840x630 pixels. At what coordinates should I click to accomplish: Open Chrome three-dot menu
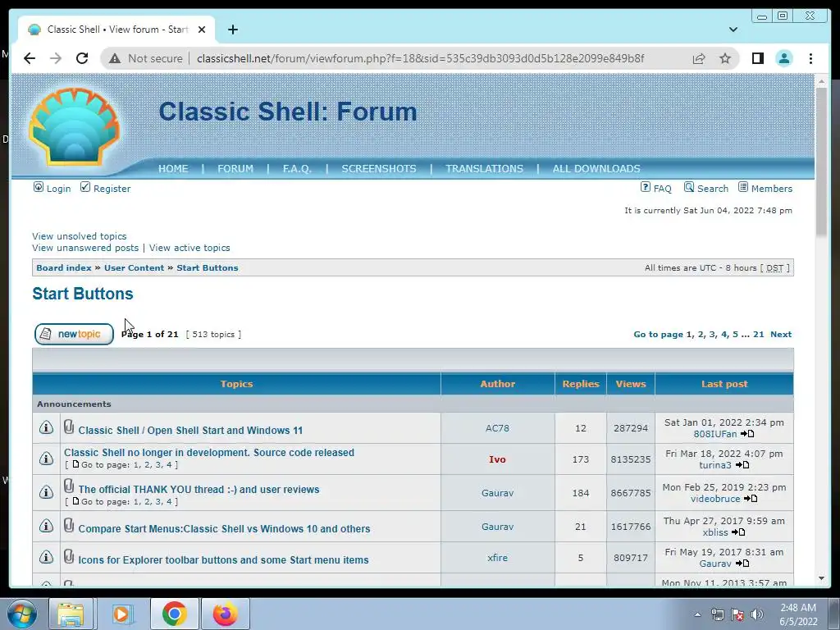[x=810, y=58]
